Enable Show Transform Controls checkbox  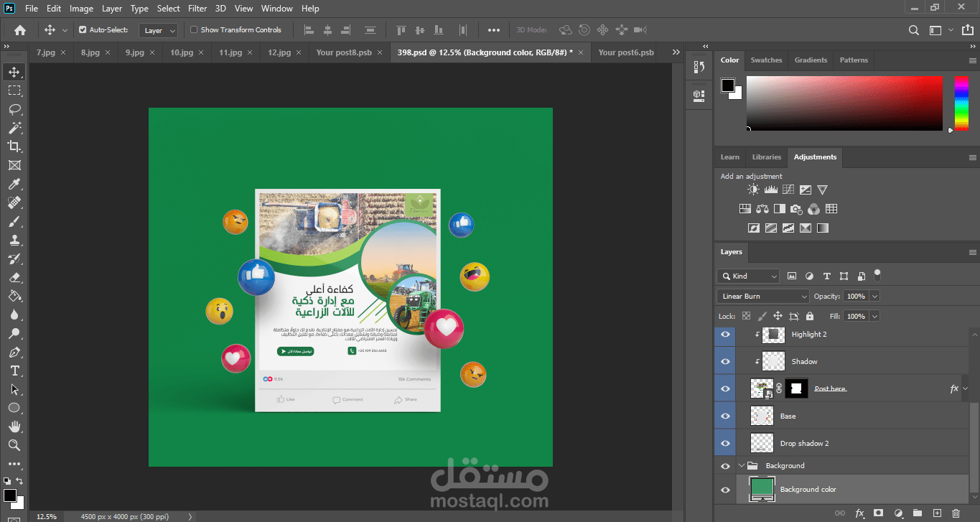coord(194,30)
